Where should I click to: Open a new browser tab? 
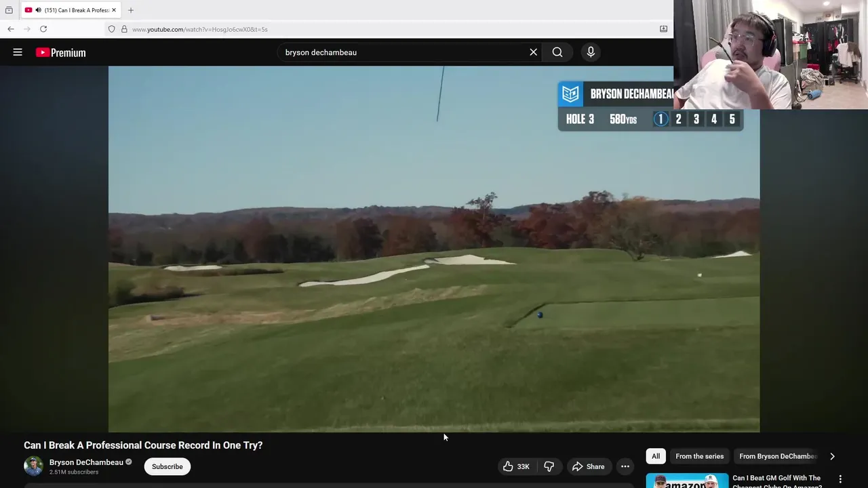[131, 10]
